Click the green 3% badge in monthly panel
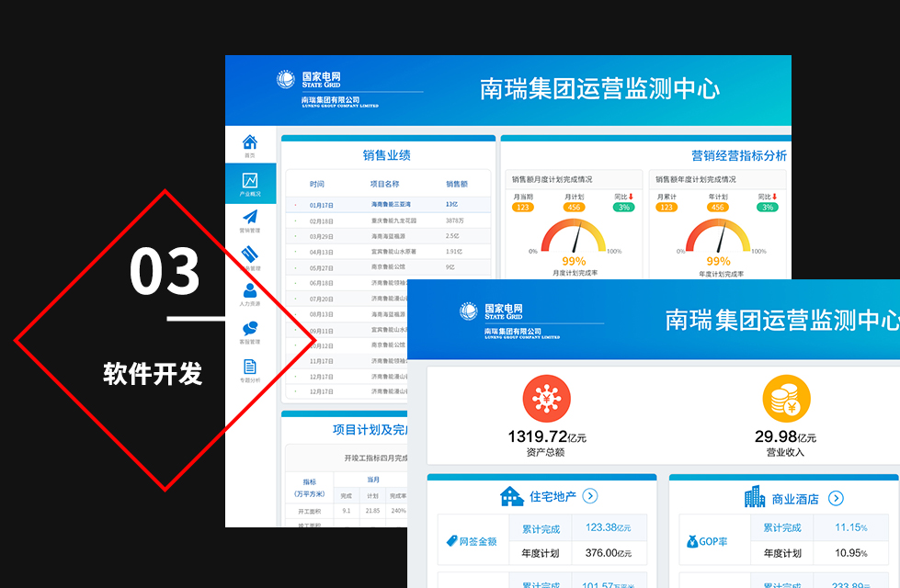 pos(624,207)
